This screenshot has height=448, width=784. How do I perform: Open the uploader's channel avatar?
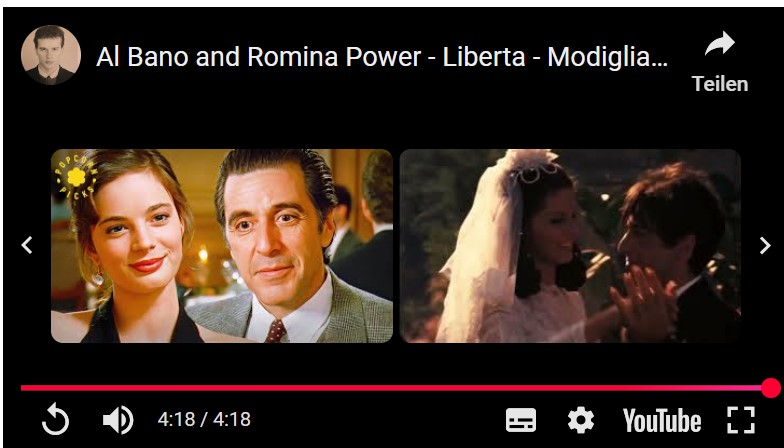point(50,54)
